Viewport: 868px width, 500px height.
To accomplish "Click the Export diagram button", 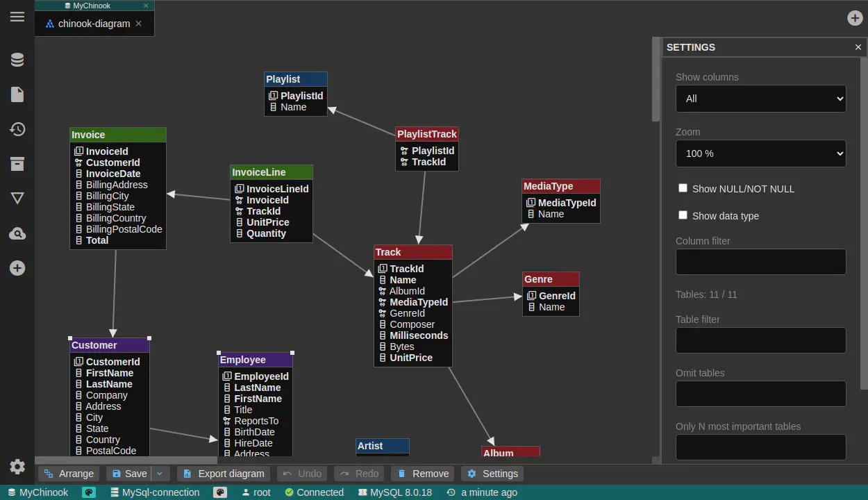I will (223, 473).
